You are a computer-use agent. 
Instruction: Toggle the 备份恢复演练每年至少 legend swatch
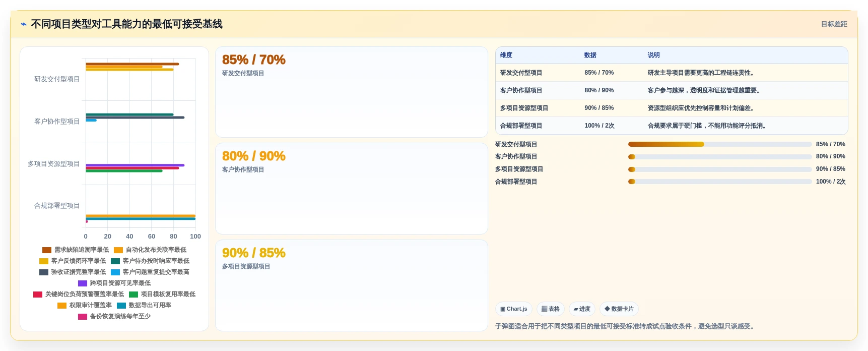click(x=83, y=317)
